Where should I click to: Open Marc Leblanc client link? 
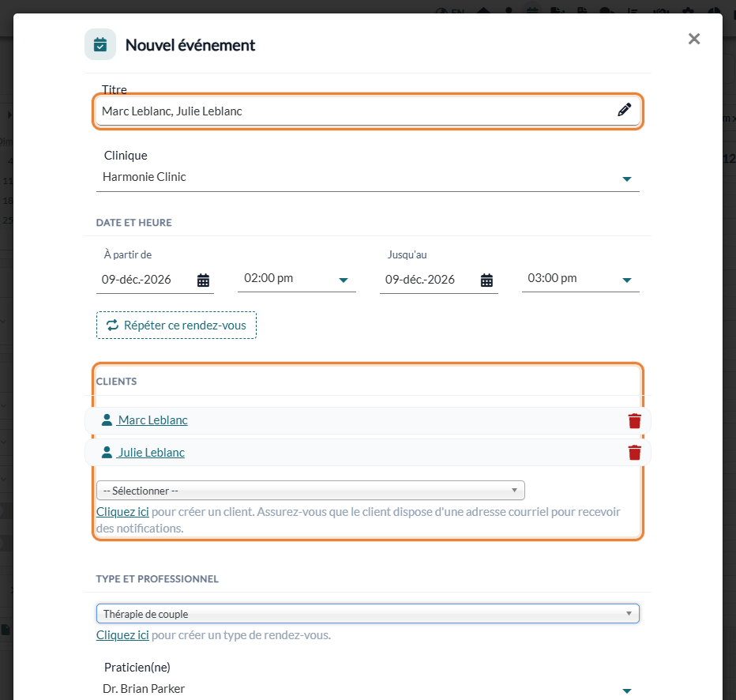coord(152,420)
